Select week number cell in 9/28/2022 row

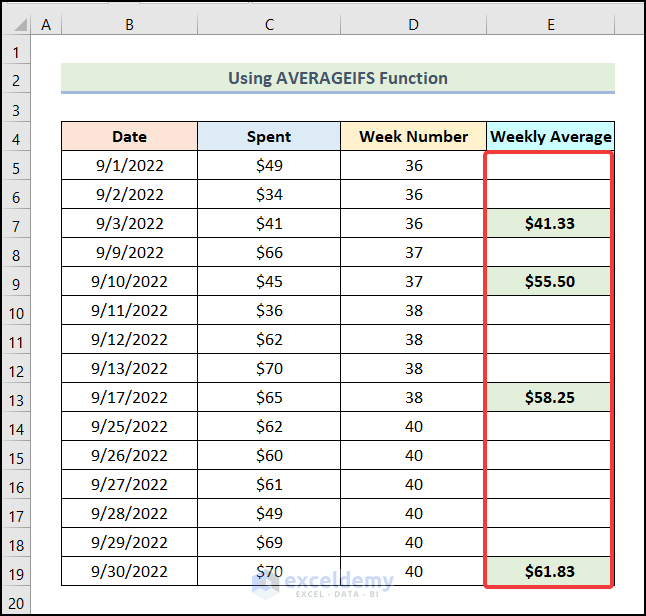[413, 513]
